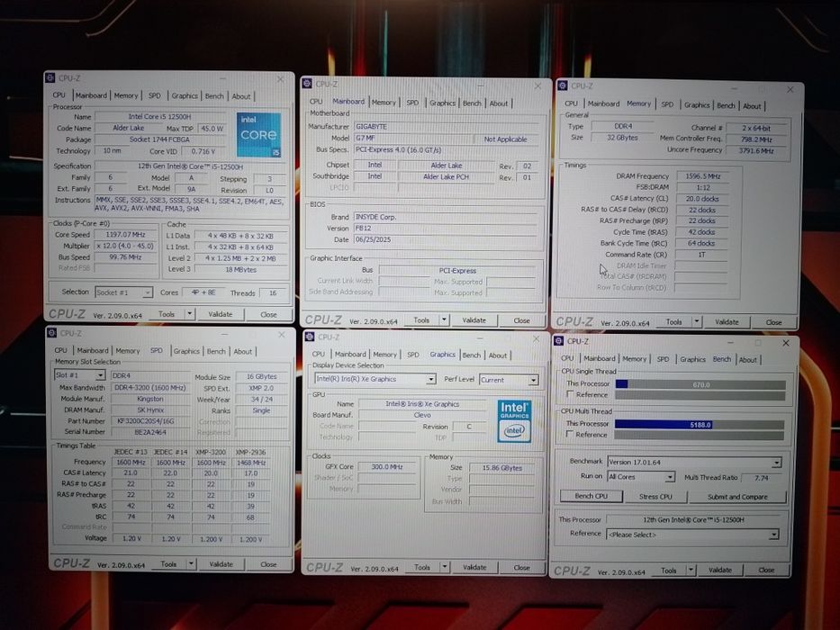Click the empty Reference bar under CPU Multi Thread

(700, 436)
